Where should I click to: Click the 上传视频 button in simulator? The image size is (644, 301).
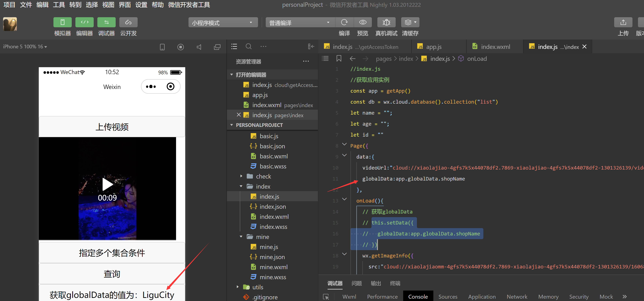(x=112, y=127)
